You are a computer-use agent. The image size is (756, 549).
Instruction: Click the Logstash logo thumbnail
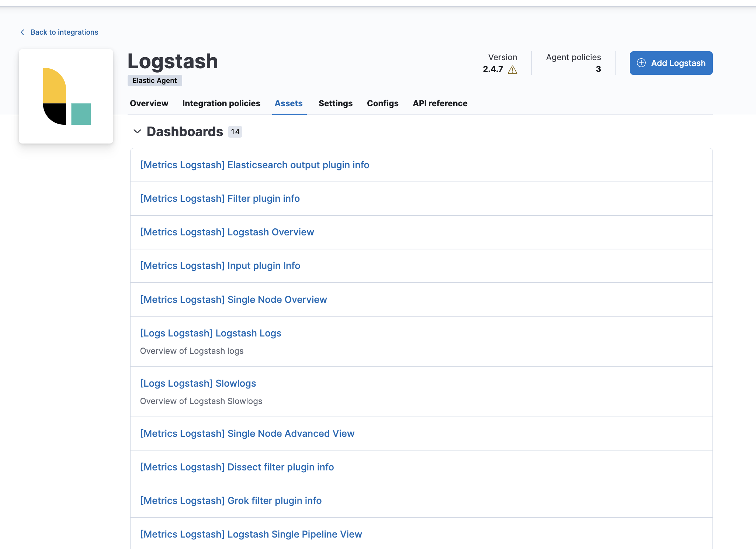(66, 96)
